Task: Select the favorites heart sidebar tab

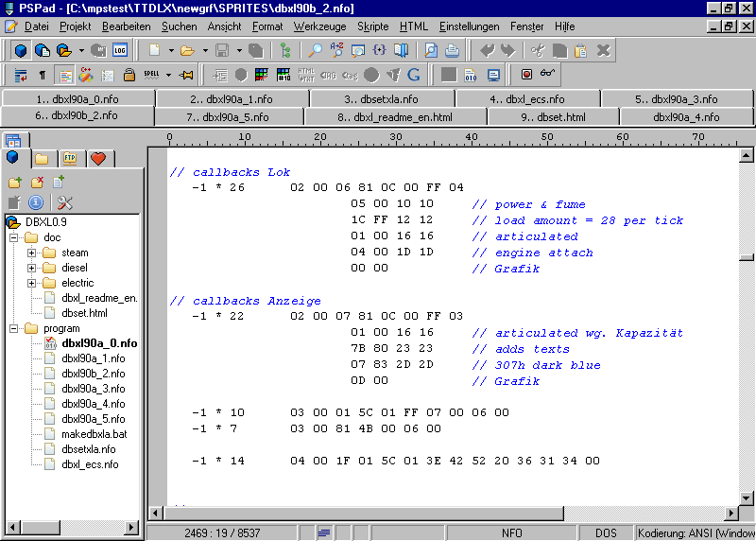Action: tap(98, 158)
